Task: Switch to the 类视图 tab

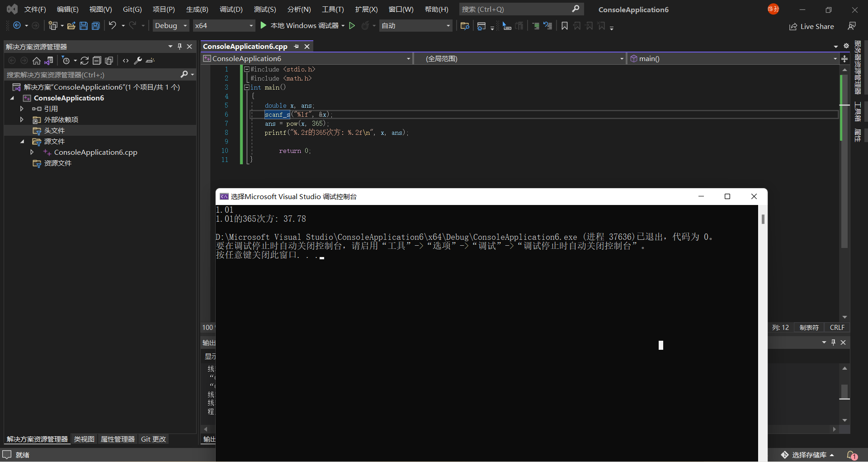Action: point(84,439)
